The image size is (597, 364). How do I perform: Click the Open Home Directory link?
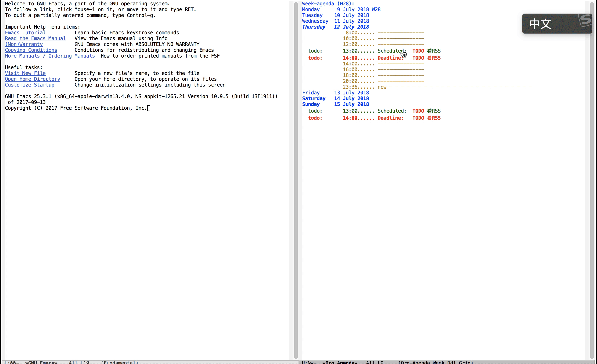33,79
